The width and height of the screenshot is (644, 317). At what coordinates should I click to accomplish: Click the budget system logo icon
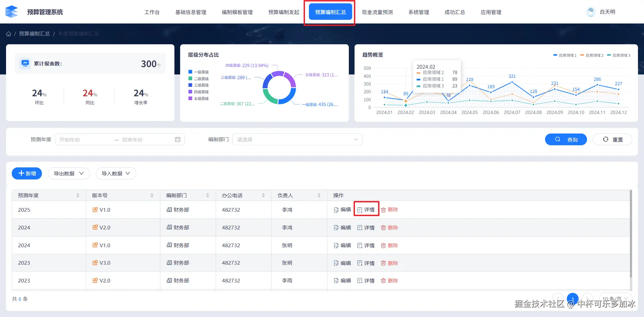pos(12,12)
